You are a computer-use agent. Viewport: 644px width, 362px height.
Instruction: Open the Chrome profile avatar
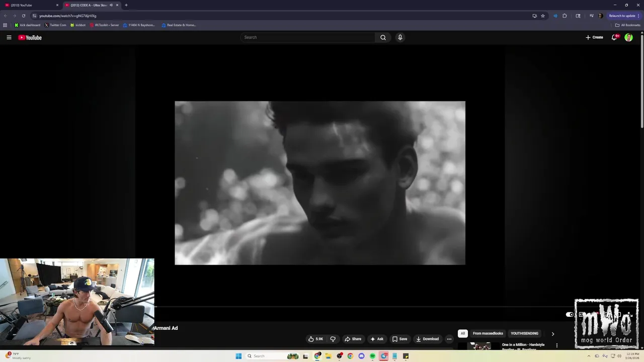tap(600, 16)
